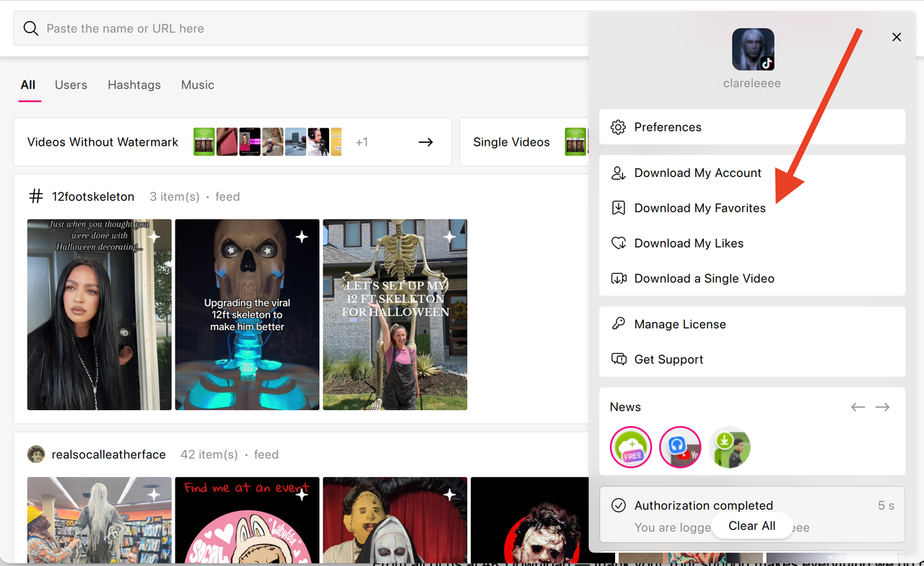Select Download a Single Video

click(752, 279)
